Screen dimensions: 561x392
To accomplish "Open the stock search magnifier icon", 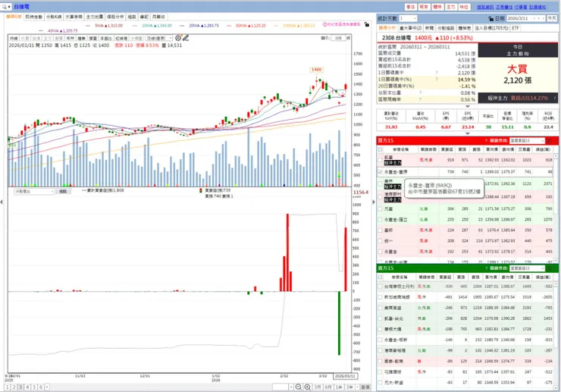I will (4, 6).
